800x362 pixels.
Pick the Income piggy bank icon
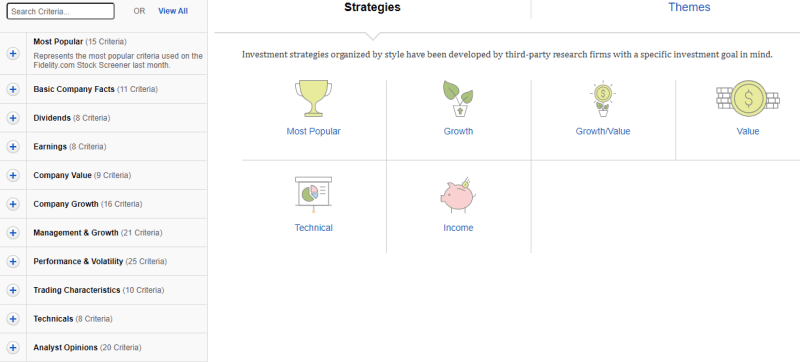(458, 195)
